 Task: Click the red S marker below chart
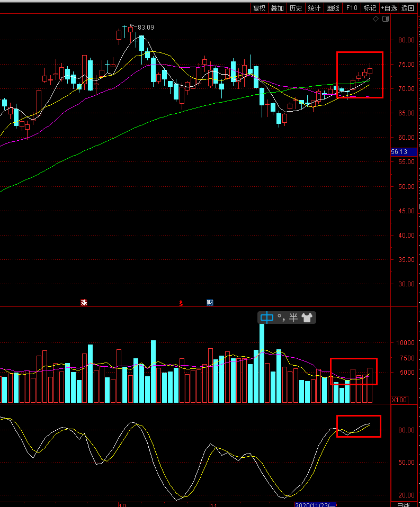[x=181, y=303]
